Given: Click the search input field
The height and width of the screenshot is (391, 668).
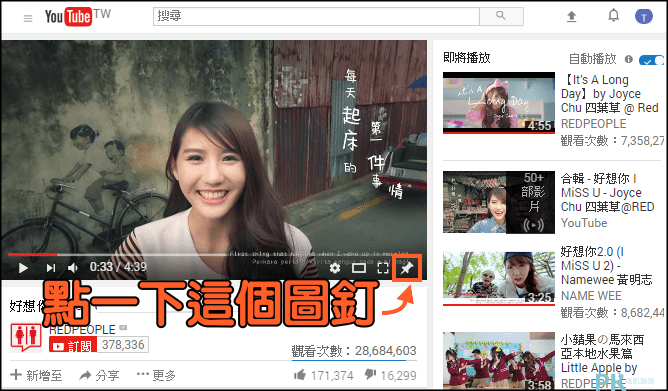Looking at the screenshot, I should (x=316, y=16).
